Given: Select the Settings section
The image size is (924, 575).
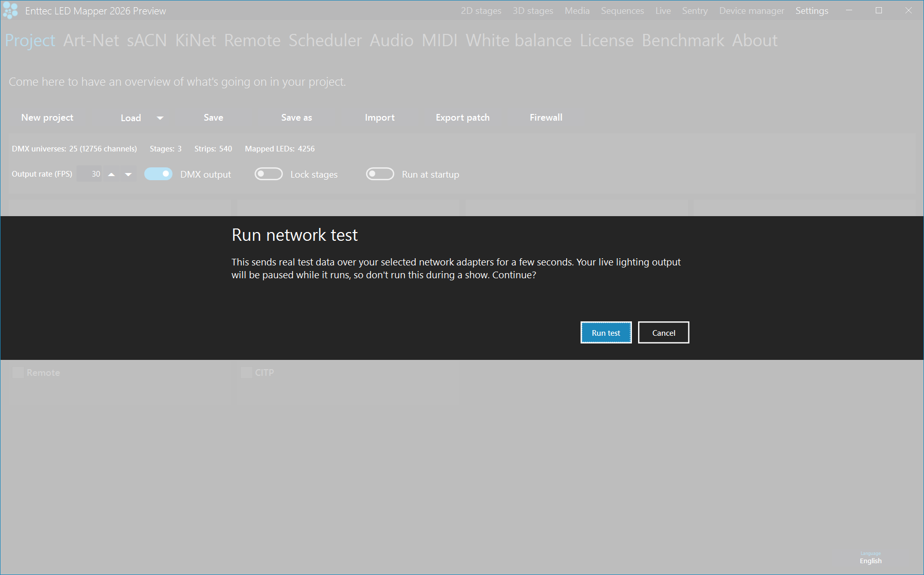Looking at the screenshot, I should pos(812,11).
